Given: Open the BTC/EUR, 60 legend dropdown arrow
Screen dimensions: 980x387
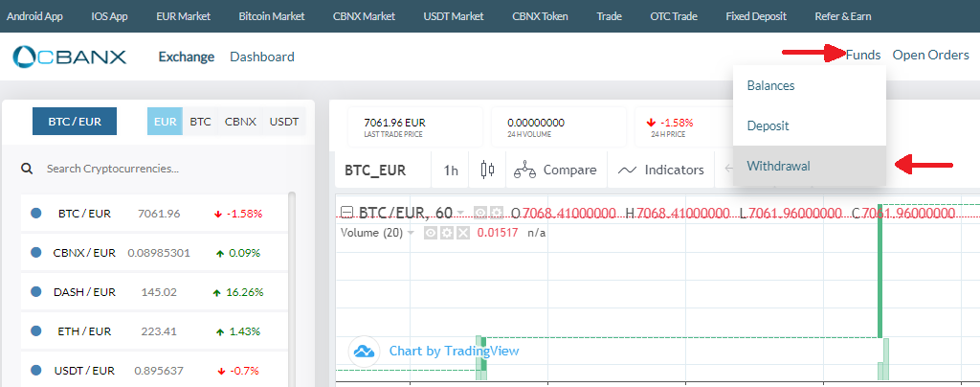Looking at the screenshot, I should tap(460, 214).
